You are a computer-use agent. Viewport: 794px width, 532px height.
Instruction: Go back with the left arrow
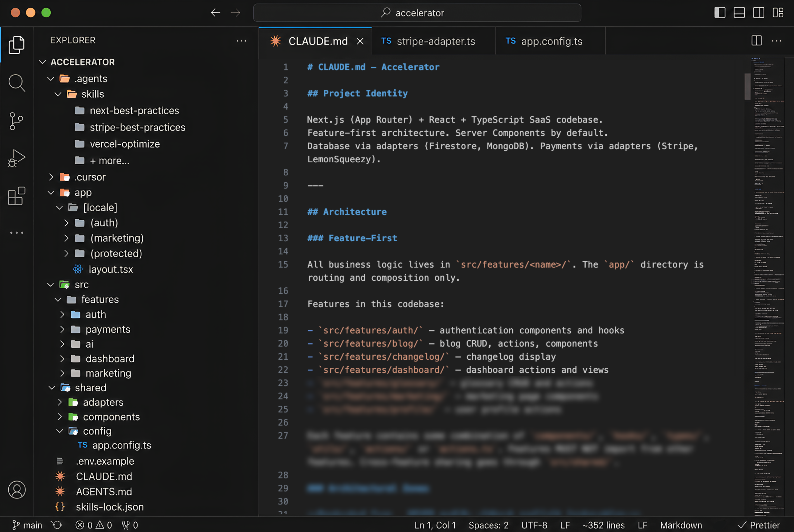[216, 13]
